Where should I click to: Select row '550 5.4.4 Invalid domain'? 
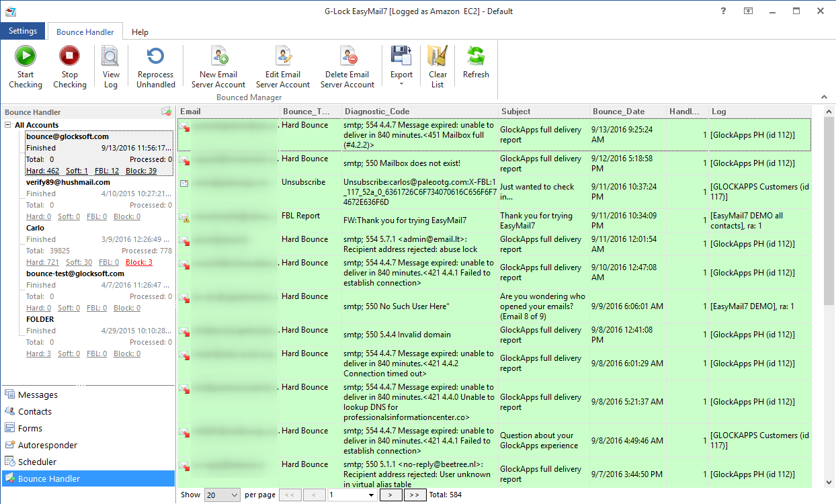point(494,335)
